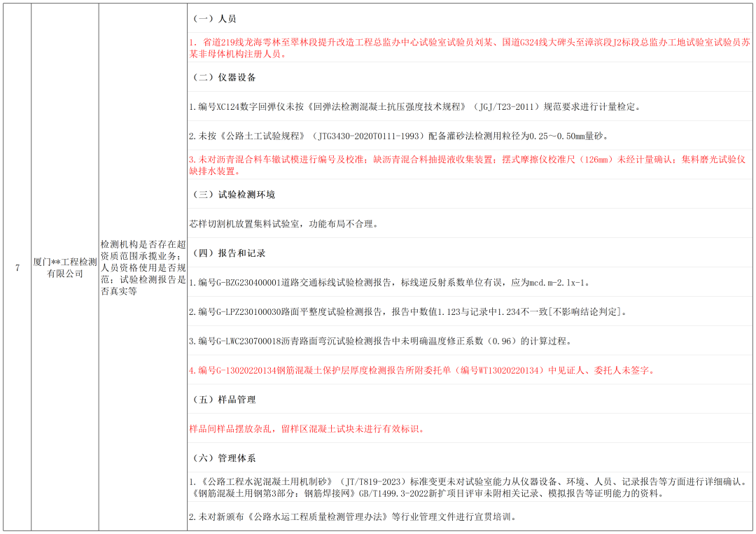The height and width of the screenshot is (534, 756).
Task: Select the （四）报告和记录 section heading
Action: 229,253
